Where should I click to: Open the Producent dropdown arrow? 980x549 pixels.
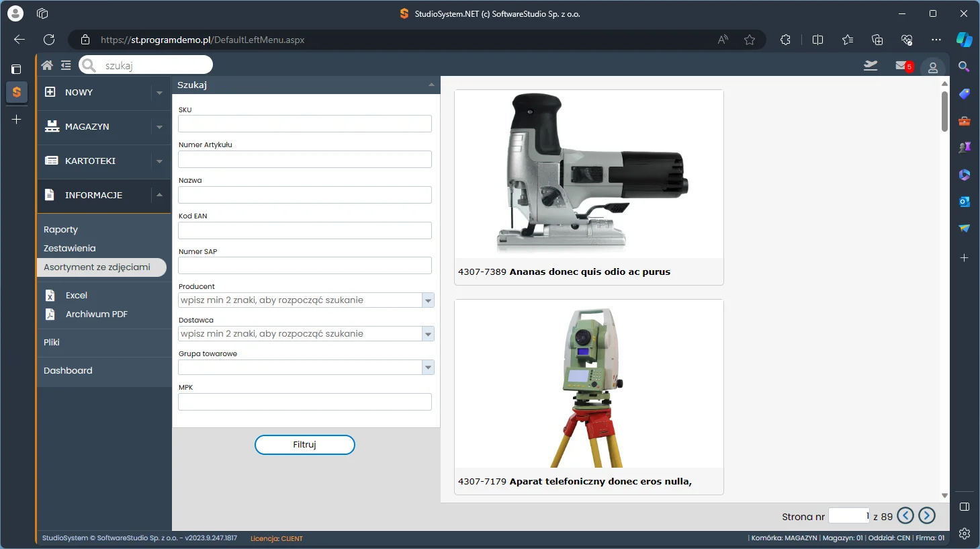click(428, 300)
